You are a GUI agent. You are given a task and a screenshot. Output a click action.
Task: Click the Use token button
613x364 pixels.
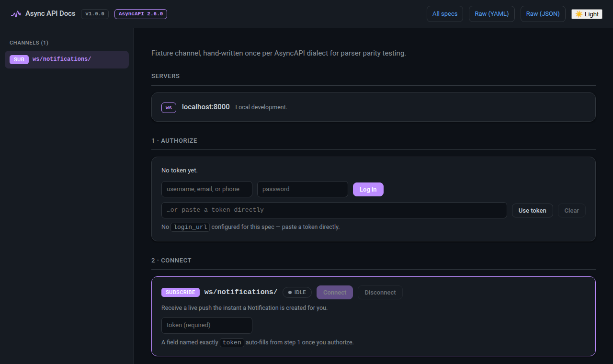tap(533, 211)
